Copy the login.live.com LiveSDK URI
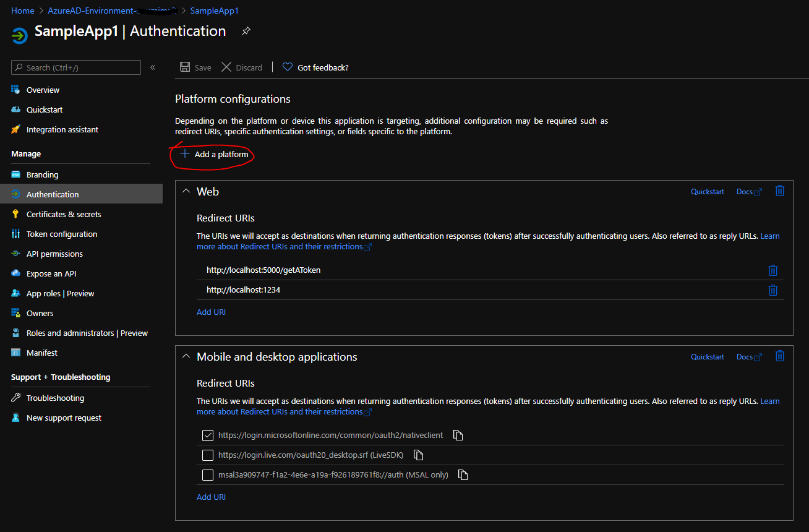809x532 pixels. (418, 455)
